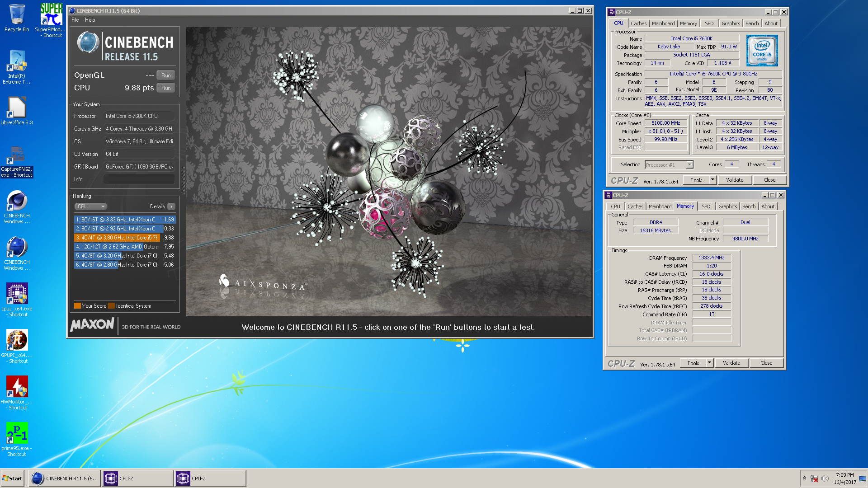The height and width of the screenshot is (488, 868).
Task: Click Tools button in upper CPU-Z window
Action: pyautogui.click(x=696, y=180)
